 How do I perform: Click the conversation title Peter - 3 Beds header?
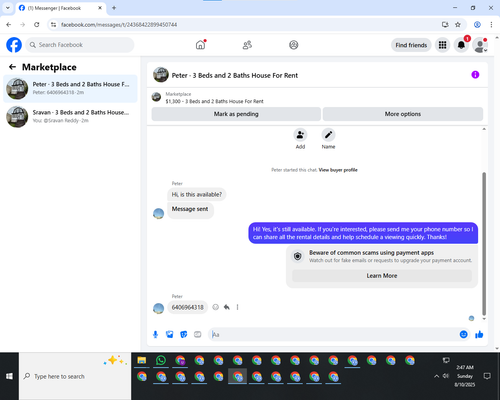pos(235,76)
